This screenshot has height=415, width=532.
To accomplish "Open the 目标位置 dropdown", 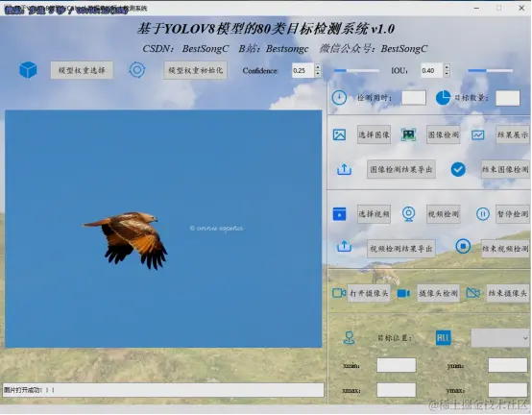I will click(500, 338).
